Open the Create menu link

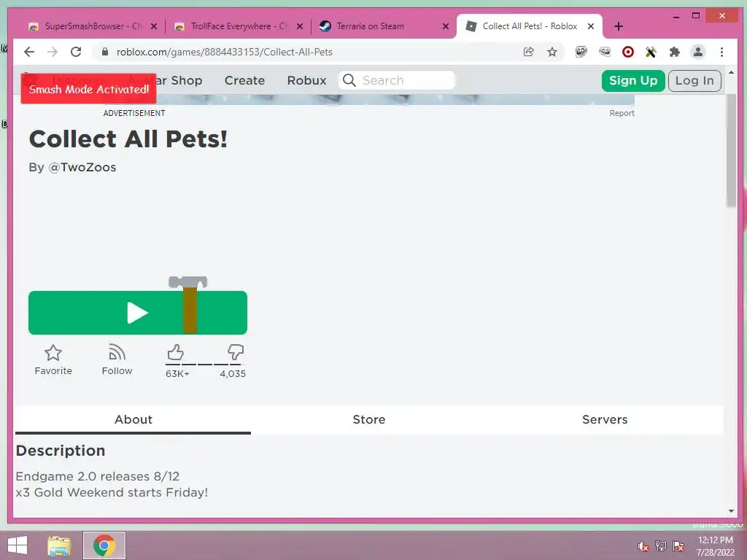click(x=244, y=80)
